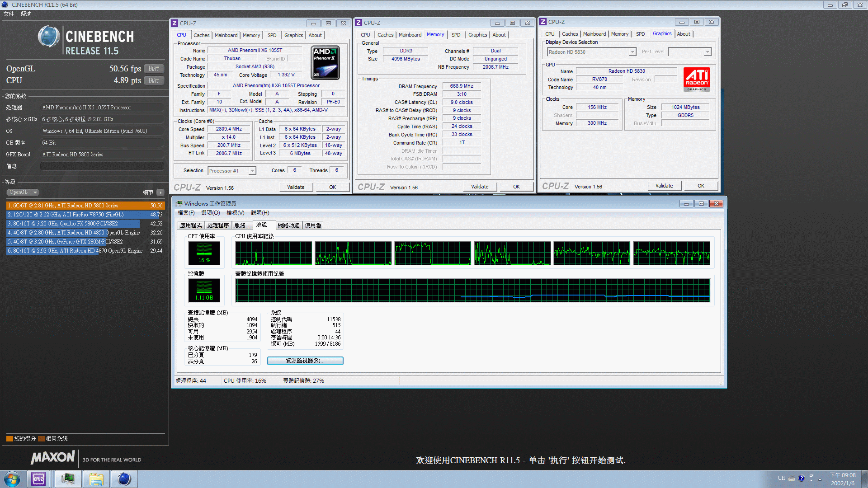The width and height of the screenshot is (868, 488).
Task: Open the 帮助 menu in CINEBENCH
Action: pos(26,14)
